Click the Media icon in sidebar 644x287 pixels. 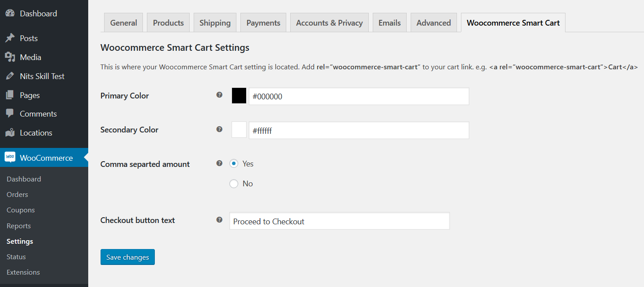click(10, 57)
